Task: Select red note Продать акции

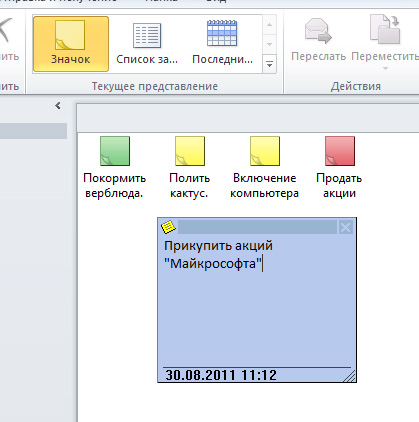Action: [x=339, y=168]
